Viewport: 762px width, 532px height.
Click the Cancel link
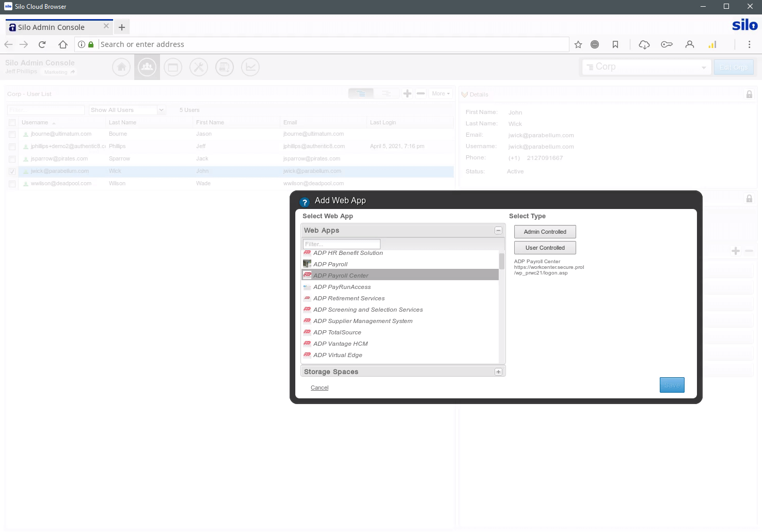point(320,388)
